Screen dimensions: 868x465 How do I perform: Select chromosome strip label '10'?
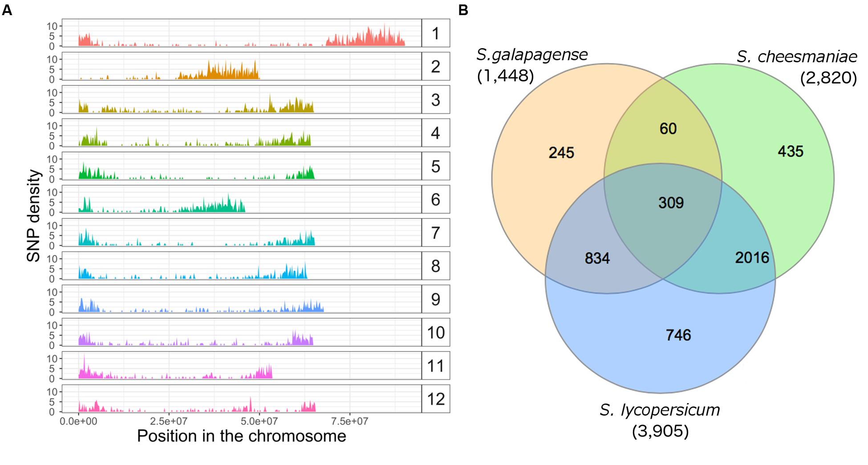click(435, 332)
